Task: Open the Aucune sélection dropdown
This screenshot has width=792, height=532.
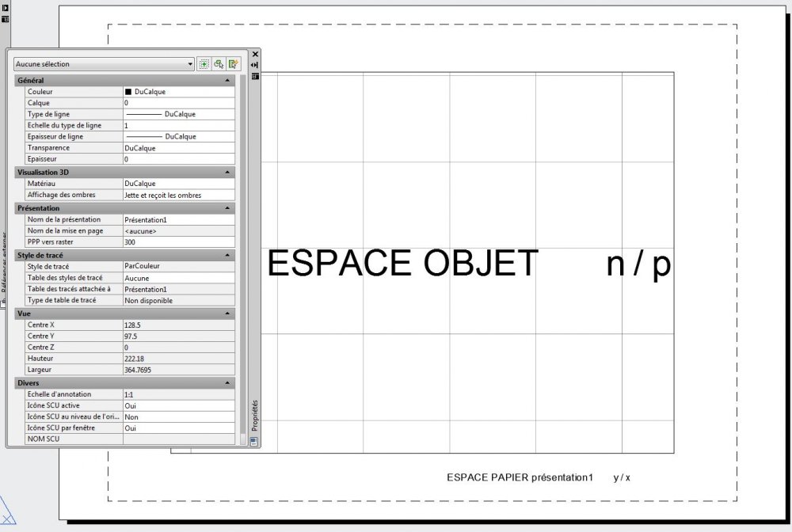Action: 104,64
